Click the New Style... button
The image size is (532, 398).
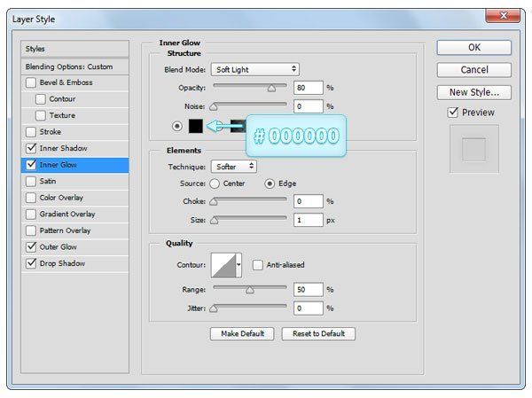[x=474, y=92]
